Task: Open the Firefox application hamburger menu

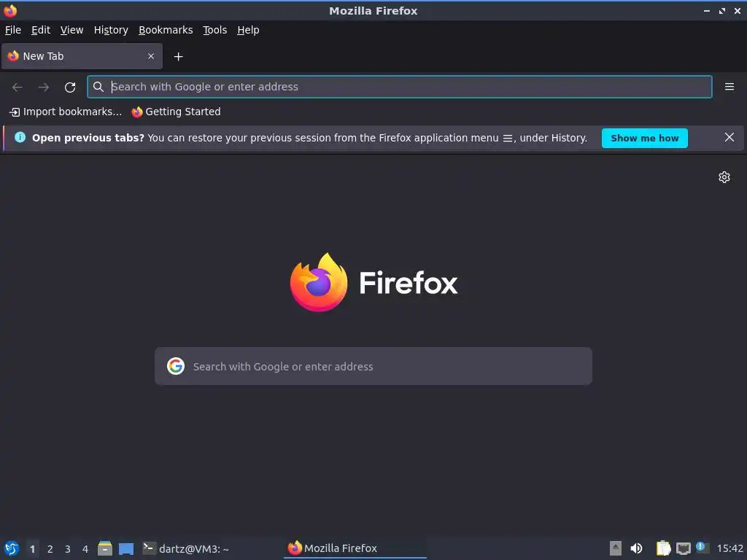Action: coord(729,87)
